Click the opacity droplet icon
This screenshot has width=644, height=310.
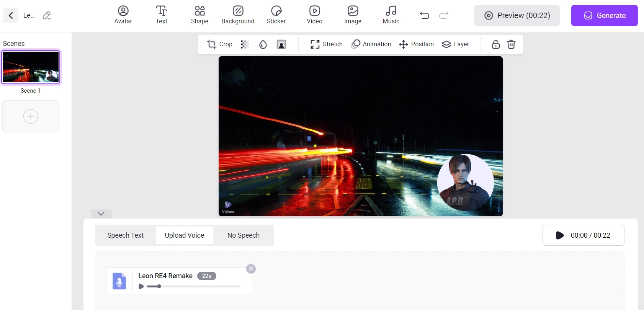coord(263,44)
